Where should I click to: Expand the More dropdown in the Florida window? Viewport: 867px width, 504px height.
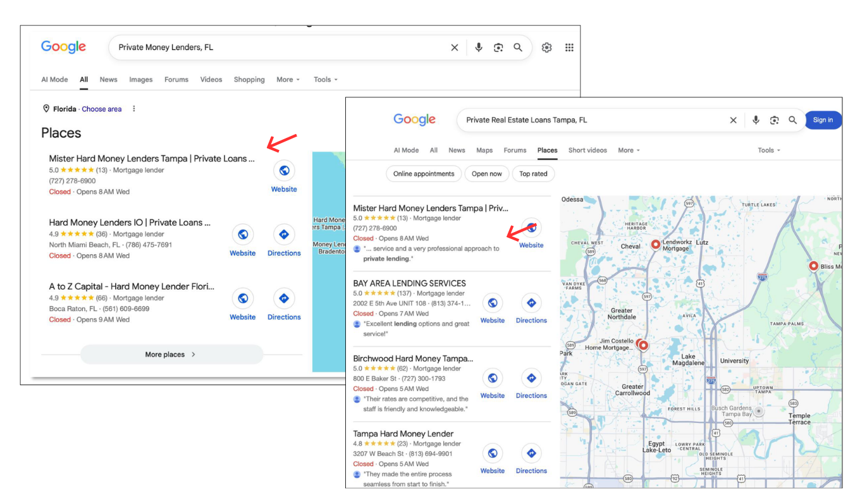pos(288,80)
